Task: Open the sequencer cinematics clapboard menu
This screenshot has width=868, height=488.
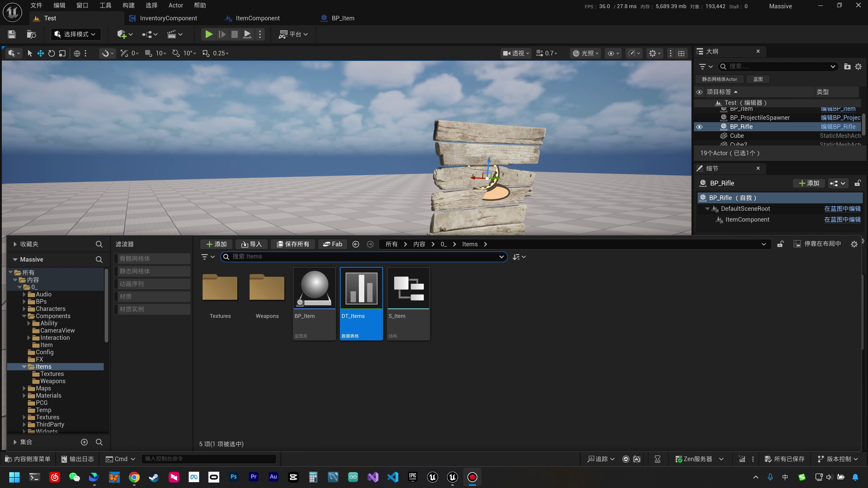Action: click(175, 34)
